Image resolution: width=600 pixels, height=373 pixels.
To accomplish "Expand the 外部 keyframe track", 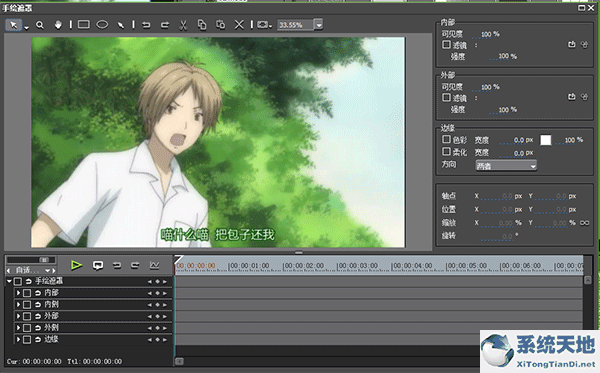I will point(18,316).
